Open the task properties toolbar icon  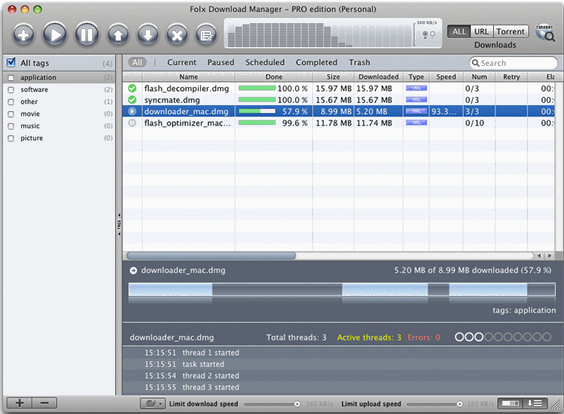click(x=206, y=35)
